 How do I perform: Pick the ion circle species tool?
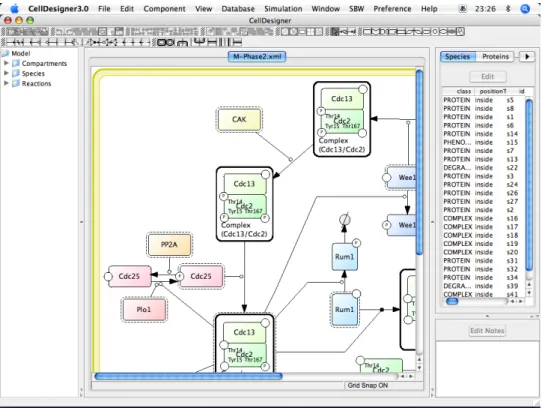434,32
